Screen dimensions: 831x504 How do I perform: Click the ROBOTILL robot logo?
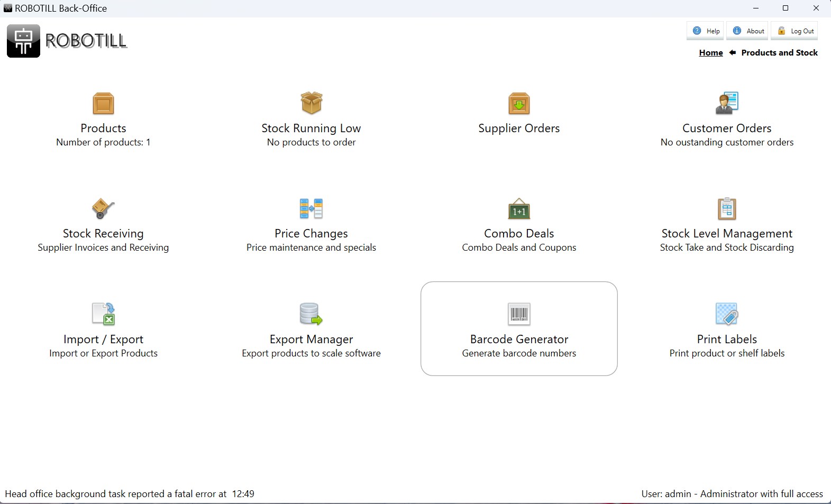[23, 41]
